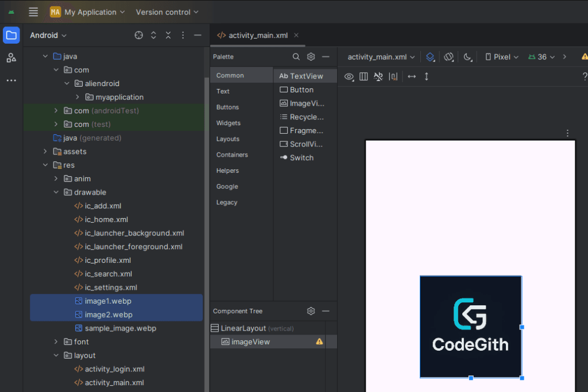Hide the Project panel with minimize icon
This screenshot has width=588, height=392.
point(198,35)
